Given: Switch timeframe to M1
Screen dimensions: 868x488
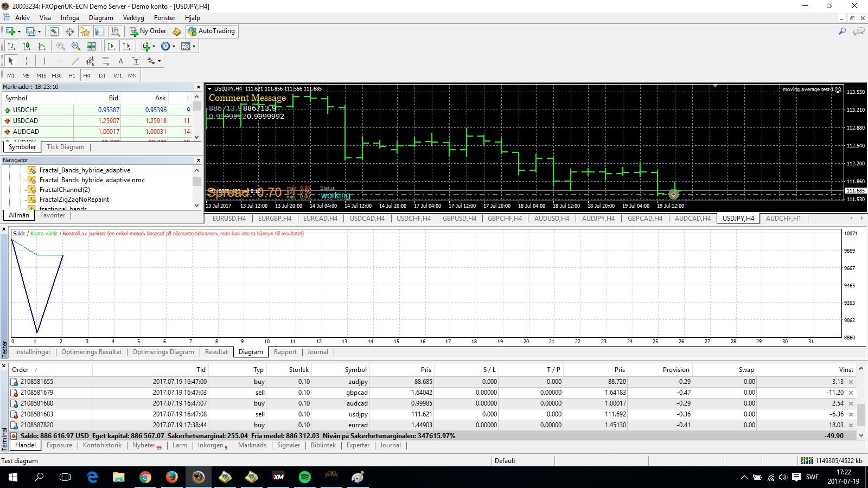Looking at the screenshot, I should coord(11,75).
